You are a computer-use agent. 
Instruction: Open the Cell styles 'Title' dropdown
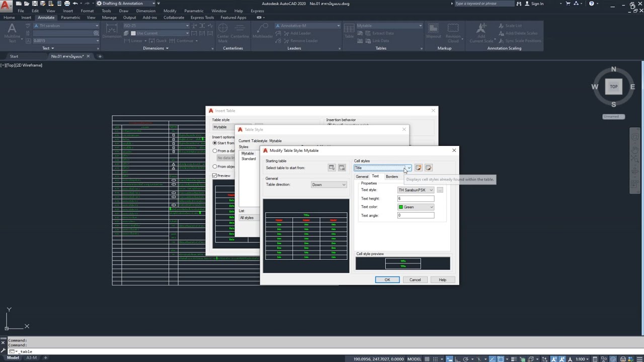(382, 168)
